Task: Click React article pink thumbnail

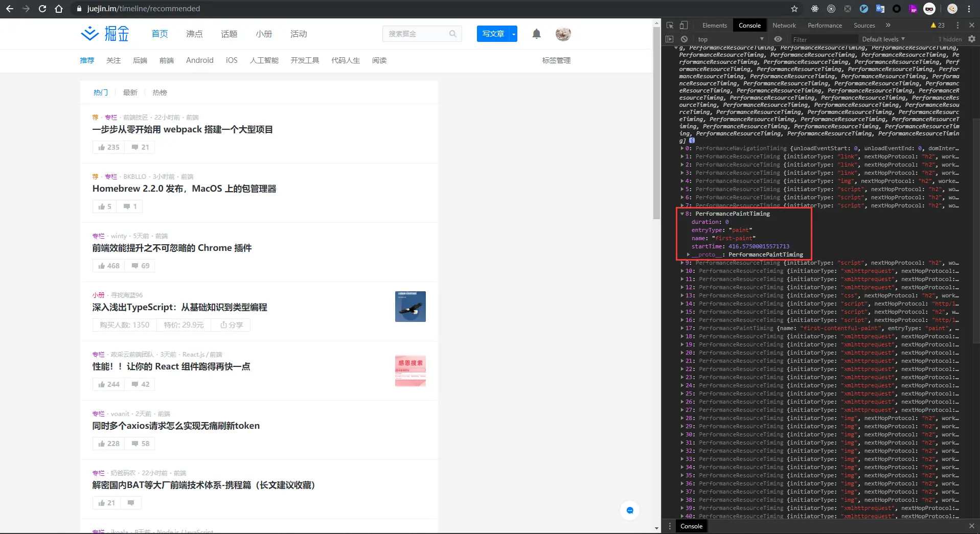Action: [x=410, y=370]
